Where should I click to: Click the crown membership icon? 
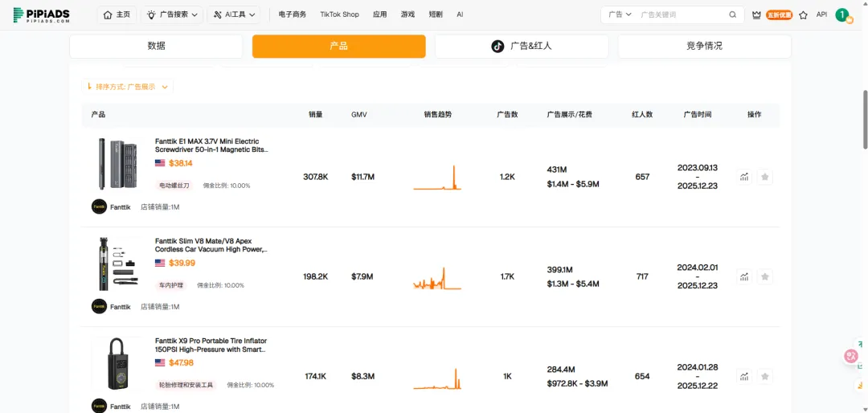pyautogui.click(x=756, y=14)
